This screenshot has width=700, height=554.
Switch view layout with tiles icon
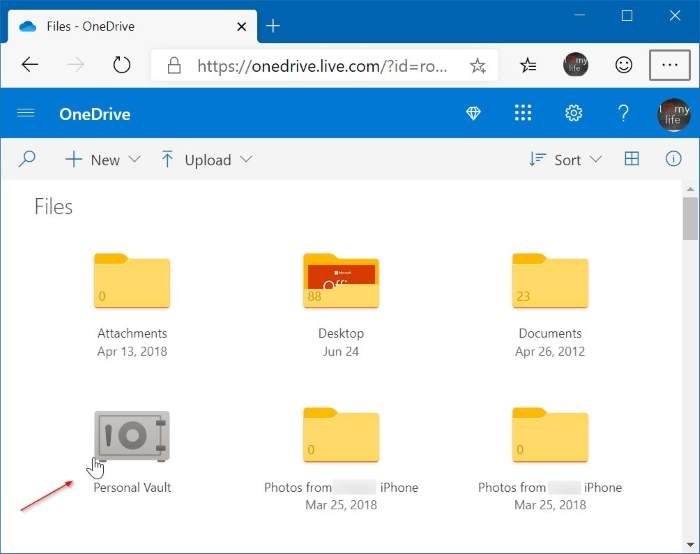pyautogui.click(x=632, y=158)
